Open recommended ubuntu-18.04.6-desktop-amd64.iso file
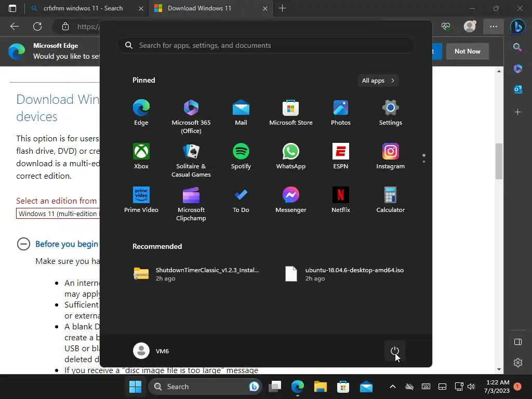The width and height of the screenshot is (532, 399). pyautogui.click(x=345, y=274)
